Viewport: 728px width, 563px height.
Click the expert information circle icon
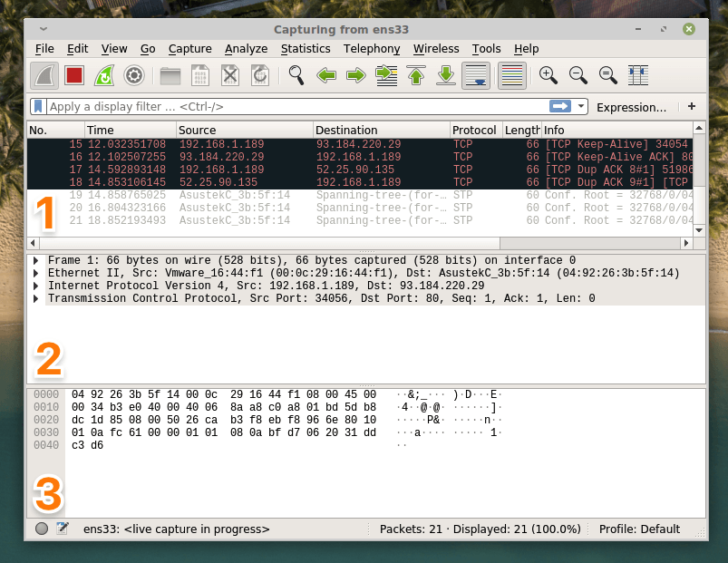coord(42,529)
